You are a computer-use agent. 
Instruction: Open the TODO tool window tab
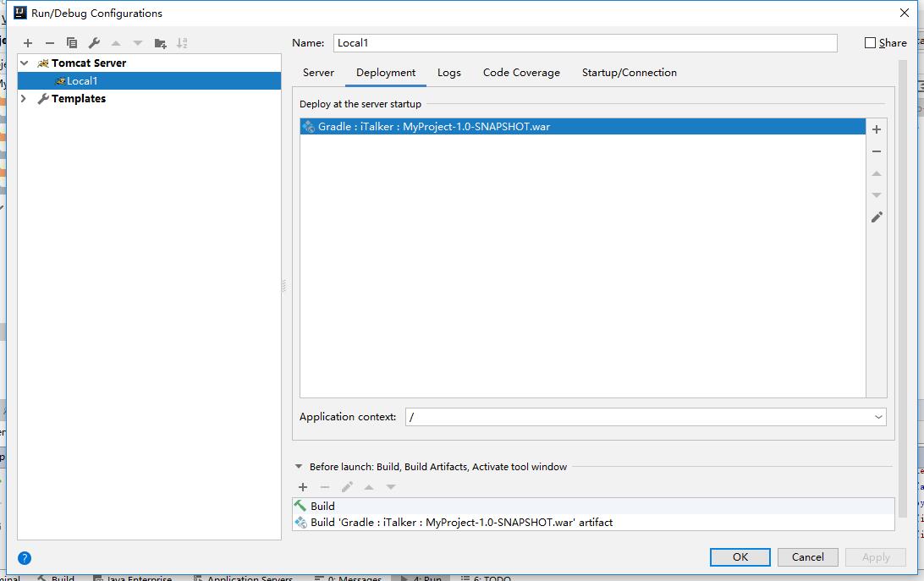click(x=487, y=578)
